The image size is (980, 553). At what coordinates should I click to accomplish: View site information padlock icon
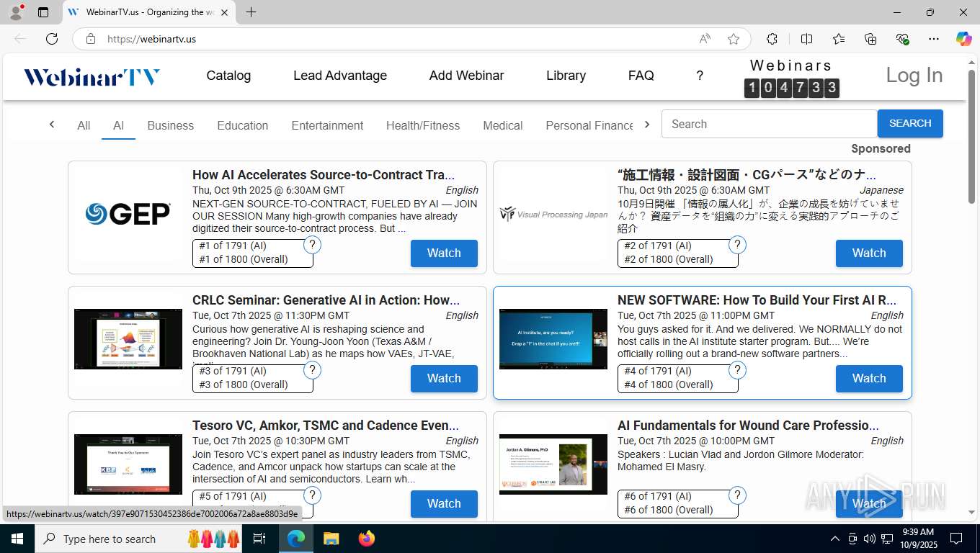coord(91,39)
